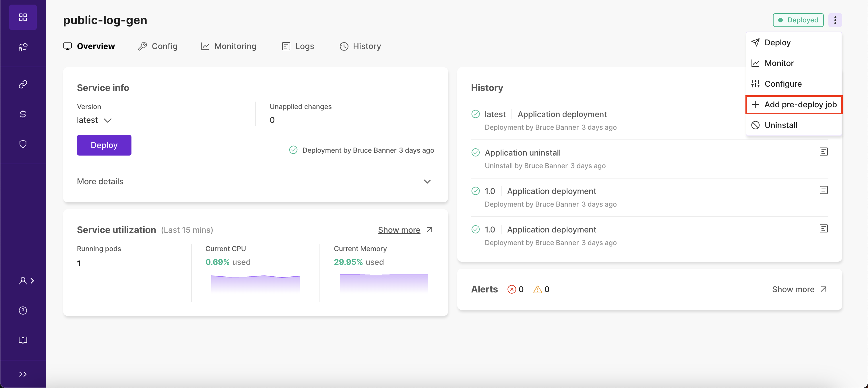
Task: Switch to the Monitoring tab
Action: (228, 46)
